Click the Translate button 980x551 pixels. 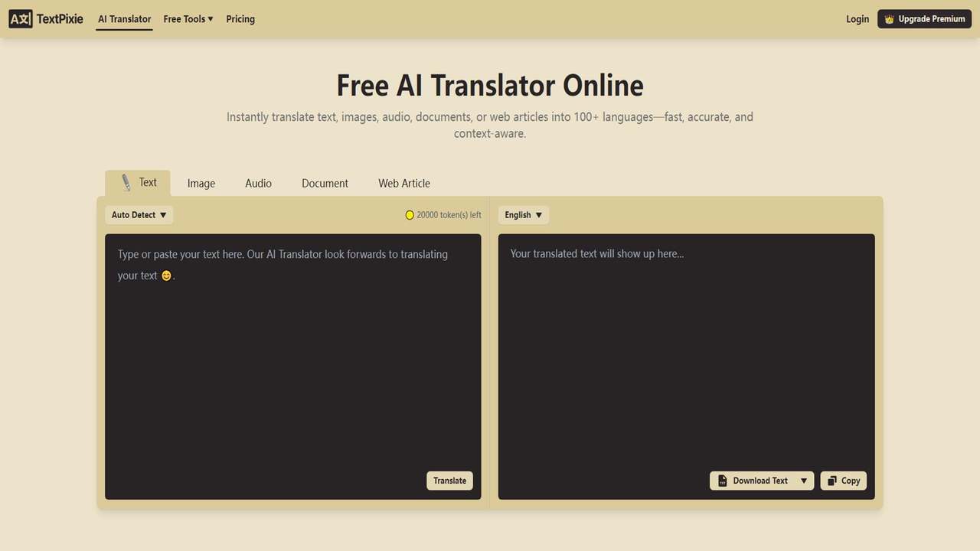449,481
